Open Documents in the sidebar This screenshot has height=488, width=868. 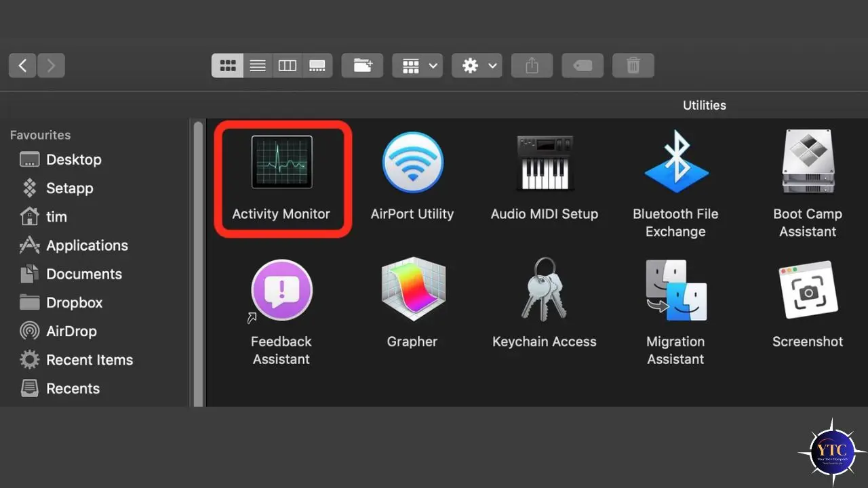pyautogui.click(x=71, y=274)
